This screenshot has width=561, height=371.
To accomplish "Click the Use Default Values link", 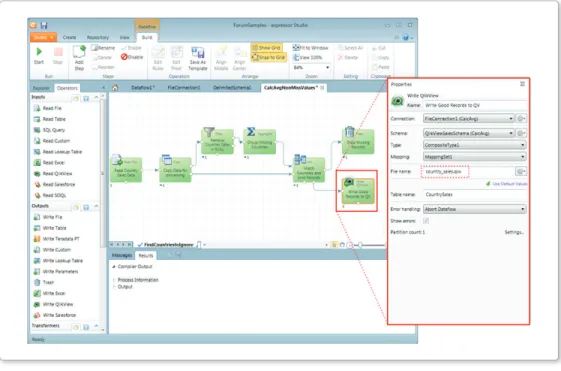I will click(507, 184).
